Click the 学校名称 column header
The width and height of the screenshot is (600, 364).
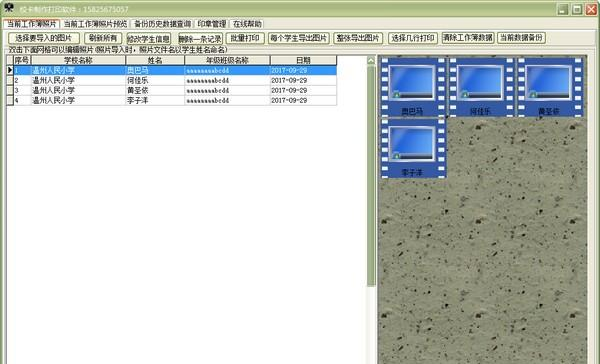(x=78, y=60)
